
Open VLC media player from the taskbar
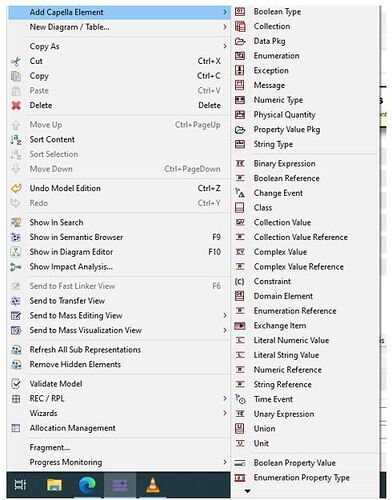point(153,485)
